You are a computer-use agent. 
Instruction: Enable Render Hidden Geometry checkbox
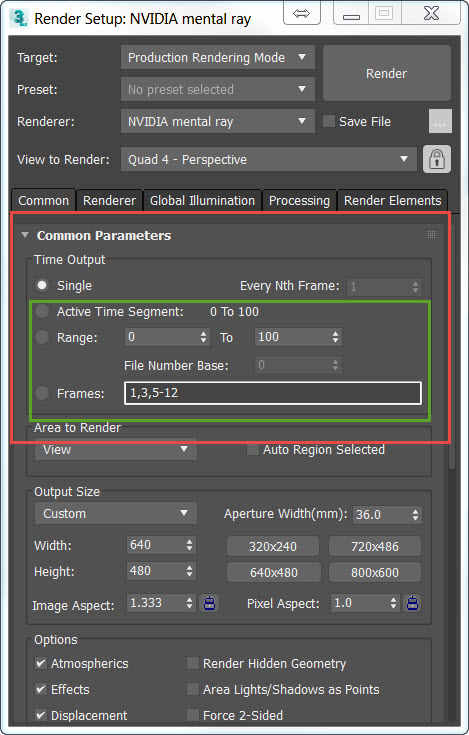click(x=193, y=663)
